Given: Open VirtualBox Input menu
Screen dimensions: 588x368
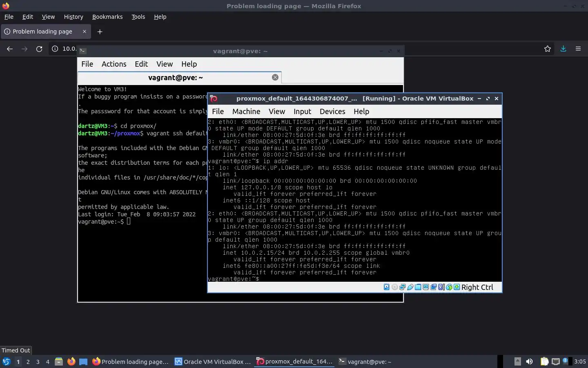Looking at the screenshot, I should coord(302,111).
